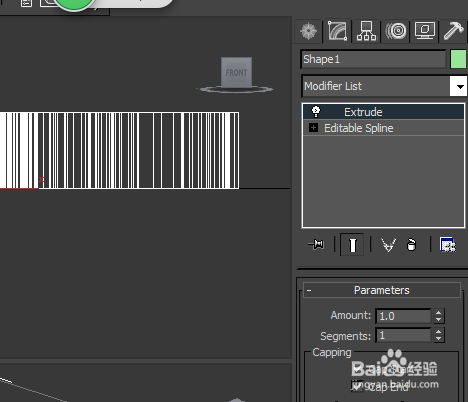The width and height of the screenshot is (468, 402).
Task: Expand the Editable Spline sub-objects
Action: pyautogui.click(x=313, y=127)
